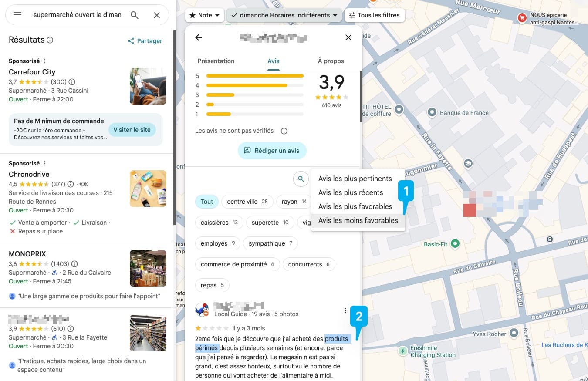Toggle the rayon chip

[x=294, y=202]
